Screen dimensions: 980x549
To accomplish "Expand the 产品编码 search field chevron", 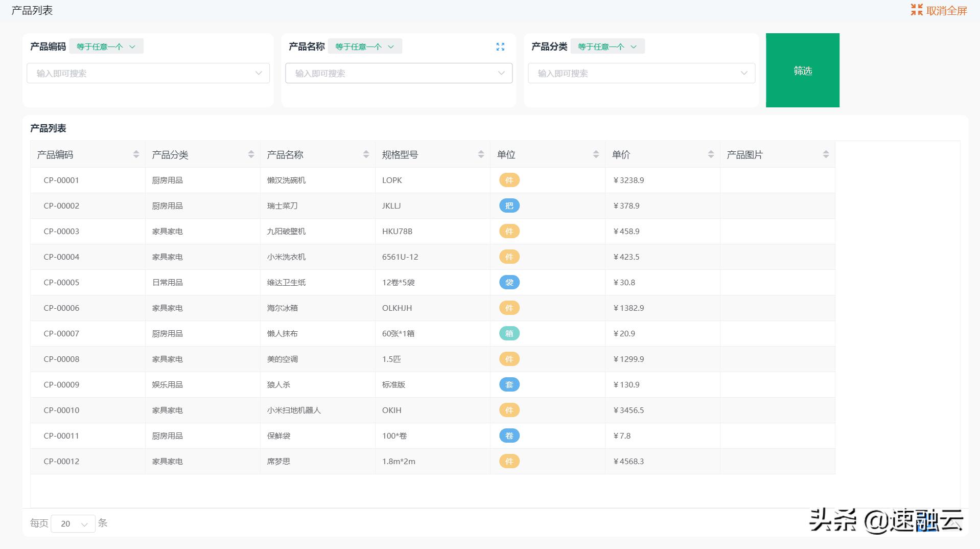I will pyautogui.click(x=258, y=73).
